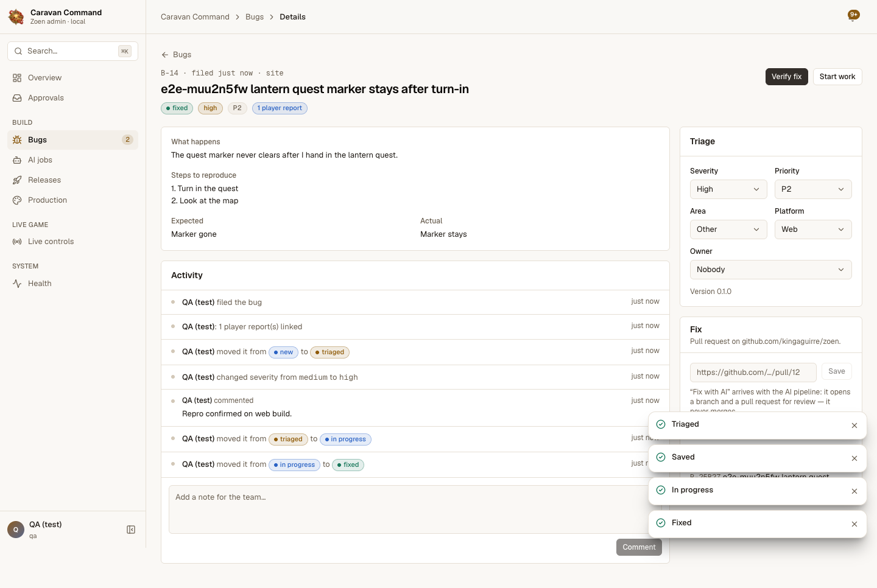The image size is (877, 588).
Task: Click the Caravan Command logo icon
Action: (x=16, y=16)
